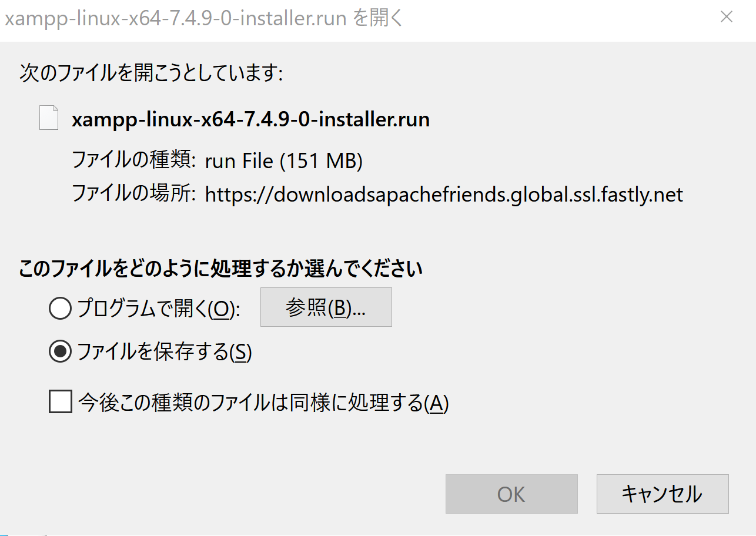The width and height of the screenshot is (756, 536).
Task: Open the 参照(B)... browse button
Action: (x=326, y=307)
